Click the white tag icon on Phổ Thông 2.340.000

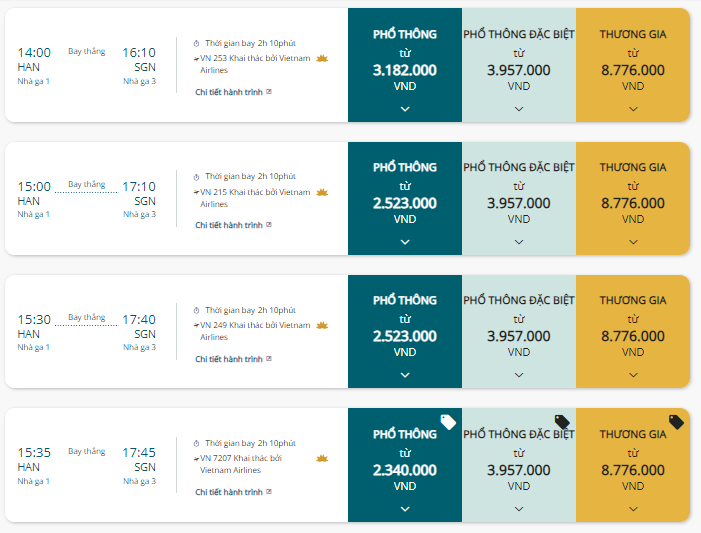448,422
